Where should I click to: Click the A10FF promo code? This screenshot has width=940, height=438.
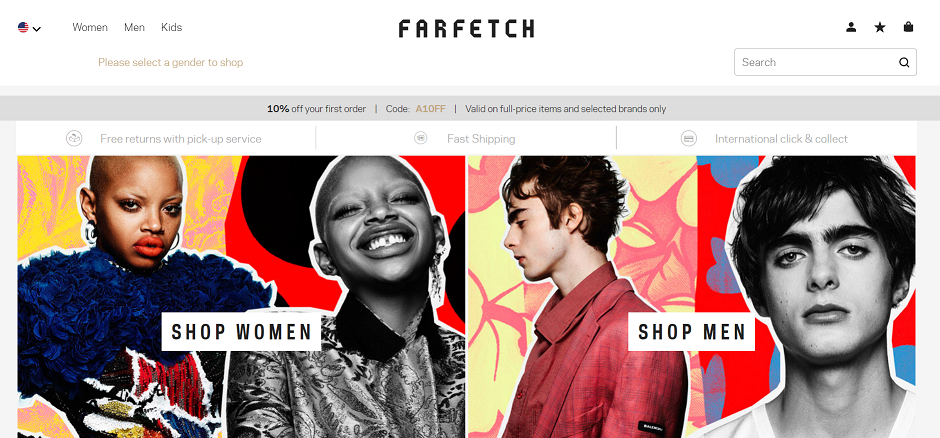click(430, 109)
